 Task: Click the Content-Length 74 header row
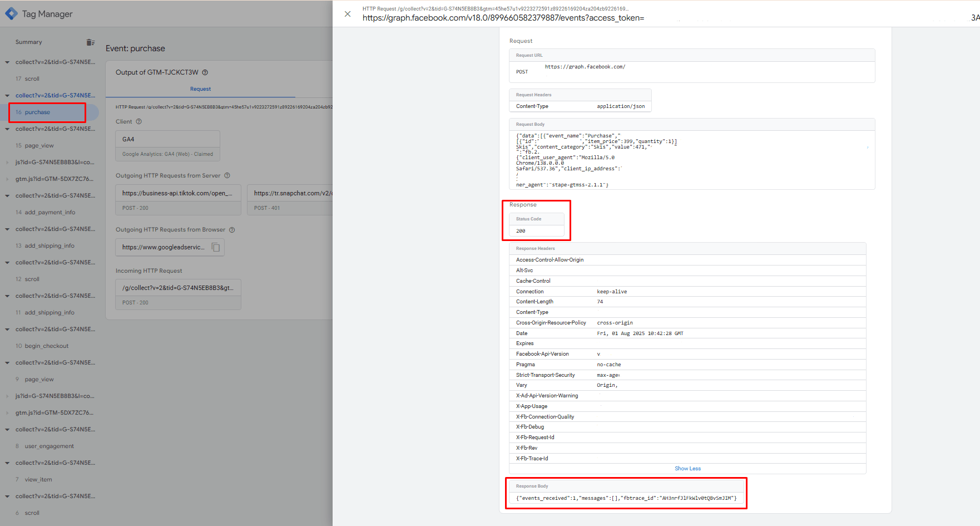pyautogui.click(x=687, y=302)
